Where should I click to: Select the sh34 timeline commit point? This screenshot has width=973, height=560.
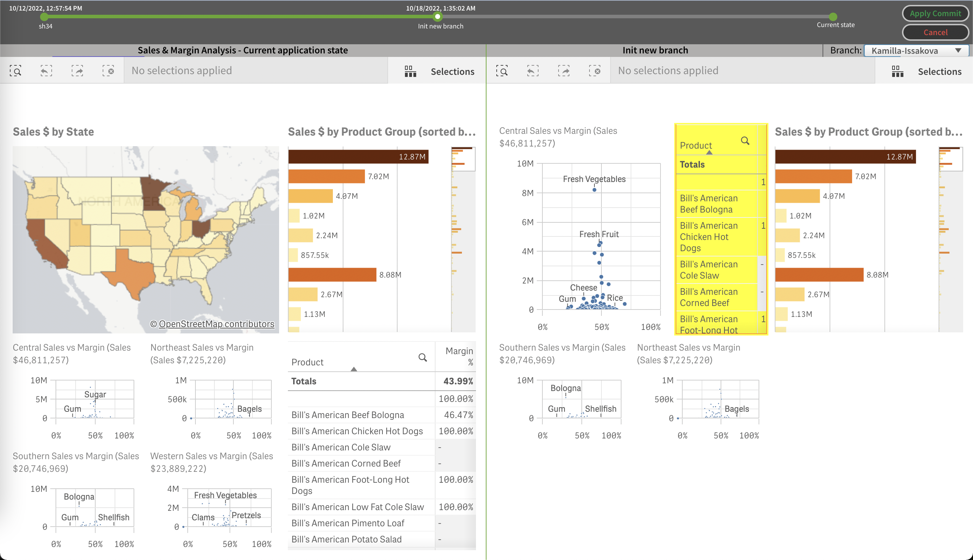pyautogui.click(x=44, y=17)
